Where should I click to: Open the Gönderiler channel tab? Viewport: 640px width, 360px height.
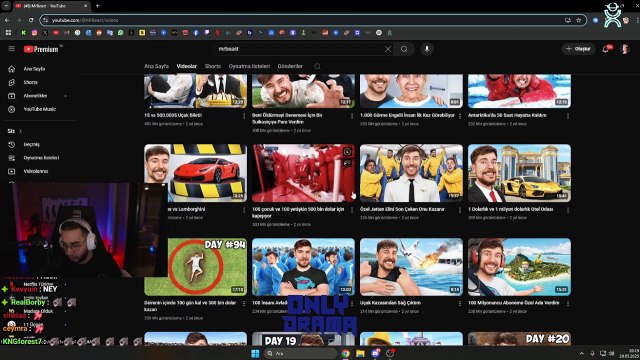[290, 66]
